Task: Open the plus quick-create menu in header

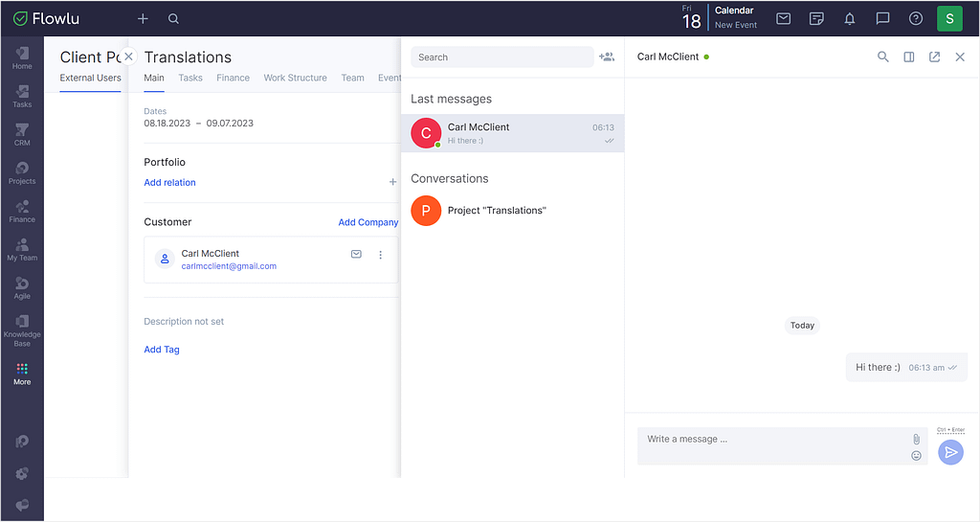Action: tap(143, 19)
